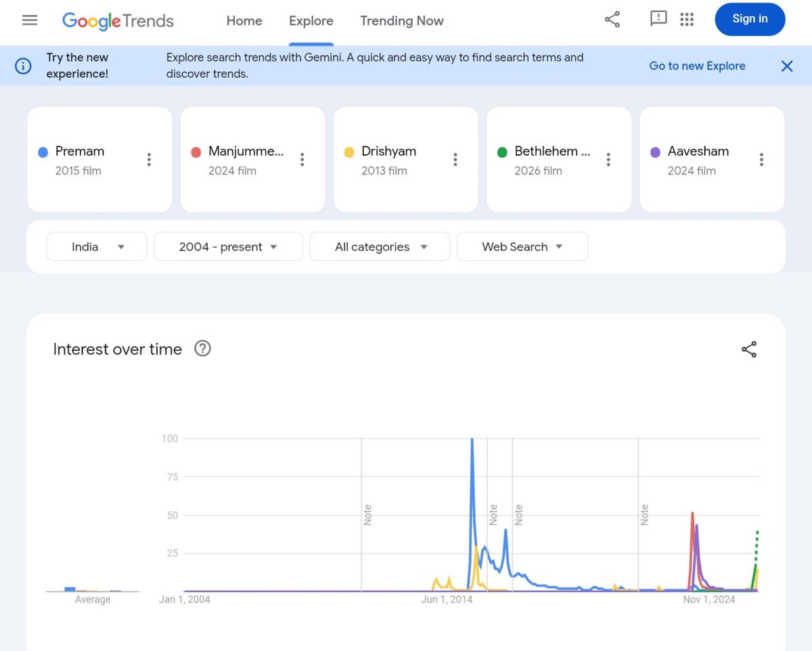The width and height of the screenshot is (812, 651).
Task: Open the Google apps grid
Action: pos(687,20)
